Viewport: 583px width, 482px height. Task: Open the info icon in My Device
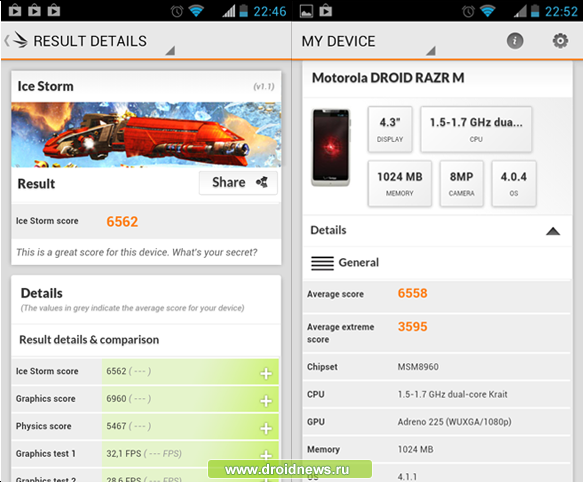pyautogui.click(x=515, y=41)
